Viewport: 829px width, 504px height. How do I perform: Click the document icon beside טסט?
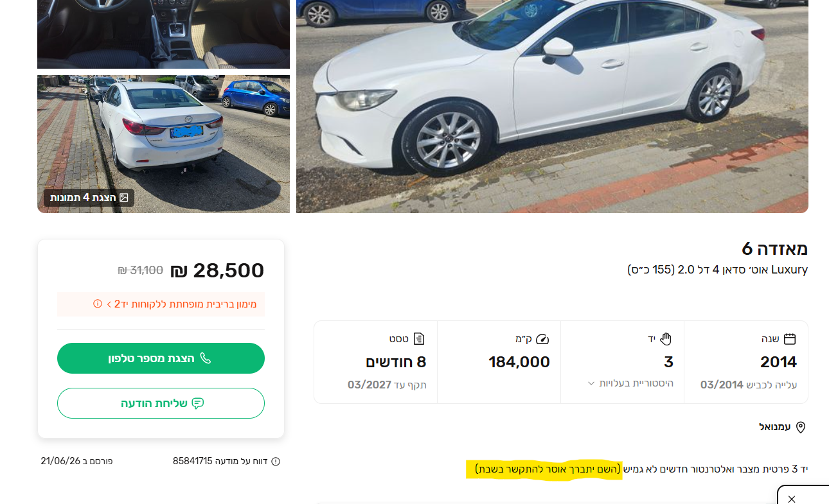[x=420, y=339]
